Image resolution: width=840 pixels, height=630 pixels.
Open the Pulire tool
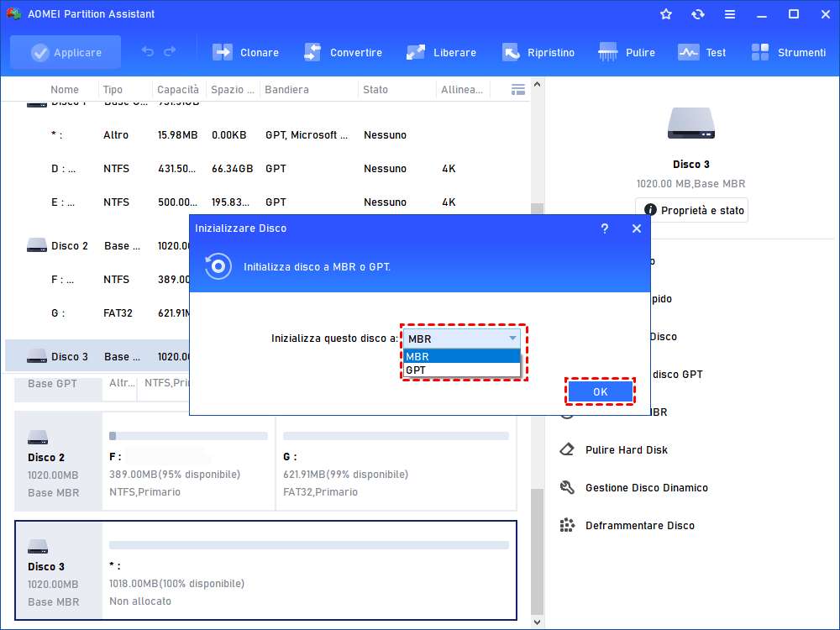pyautogui.click(x=627, y=52)
